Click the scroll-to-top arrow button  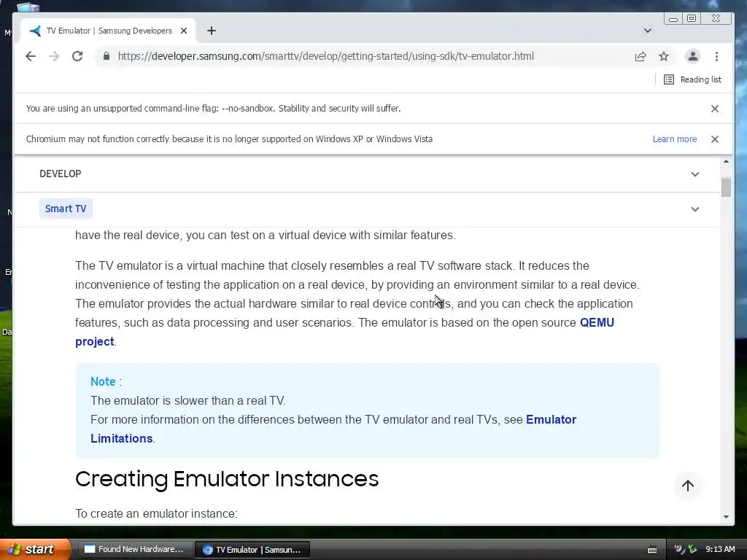click(687, 485)
